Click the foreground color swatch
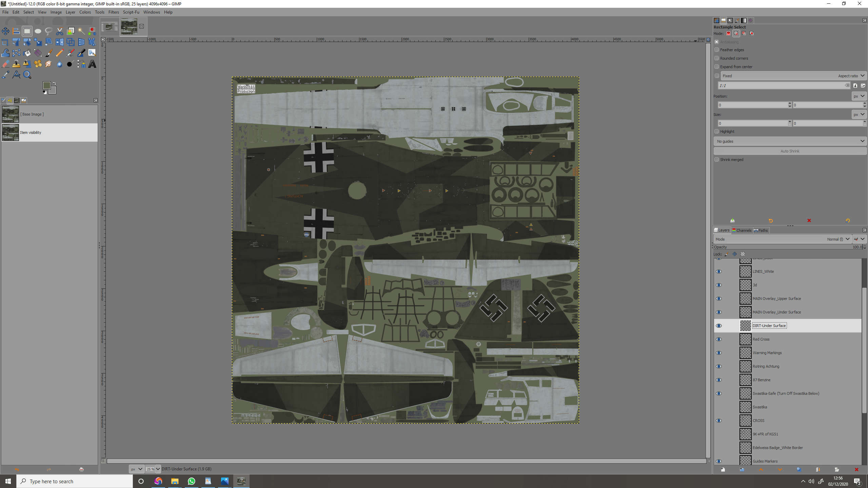Screen dimensions: 868x488 47,85
